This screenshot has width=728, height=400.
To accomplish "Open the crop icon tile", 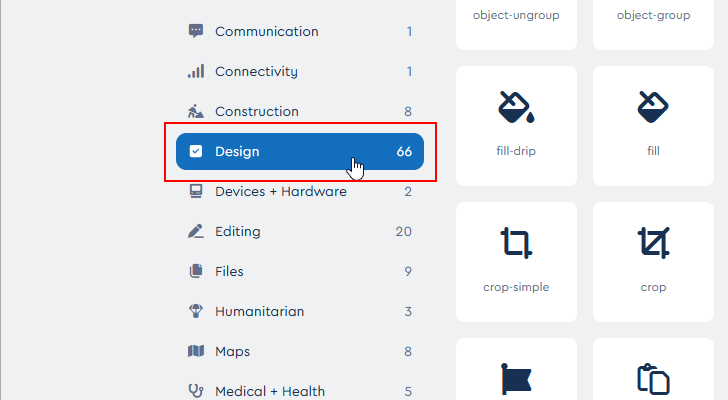I will pos(653,260).
